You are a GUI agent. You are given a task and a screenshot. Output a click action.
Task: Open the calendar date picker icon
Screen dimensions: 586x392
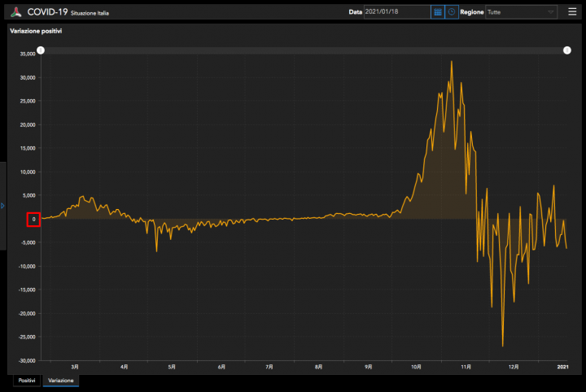[438, 12]
